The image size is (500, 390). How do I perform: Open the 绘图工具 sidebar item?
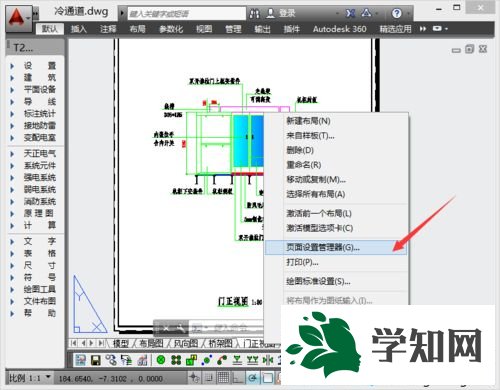(x=40, y=289)
